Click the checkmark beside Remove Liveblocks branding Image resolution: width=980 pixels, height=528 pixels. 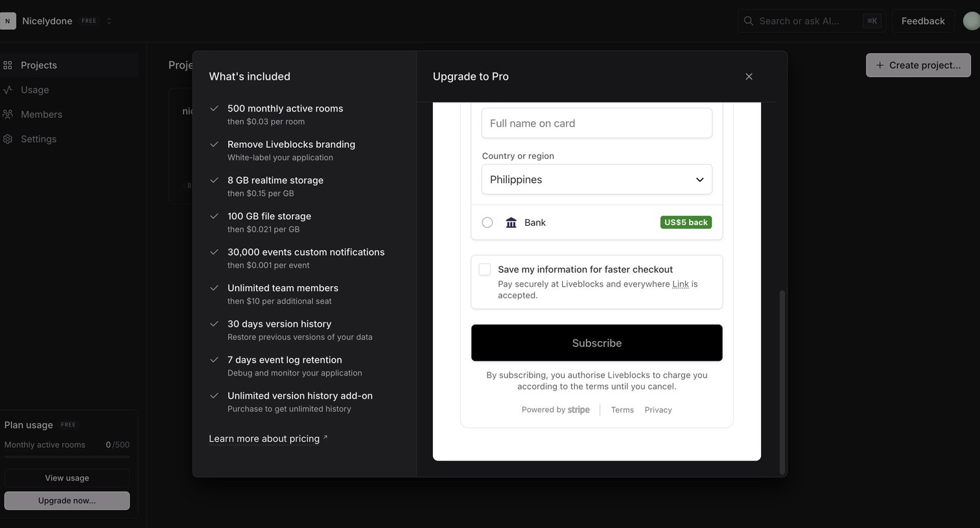tap(215, 144)
